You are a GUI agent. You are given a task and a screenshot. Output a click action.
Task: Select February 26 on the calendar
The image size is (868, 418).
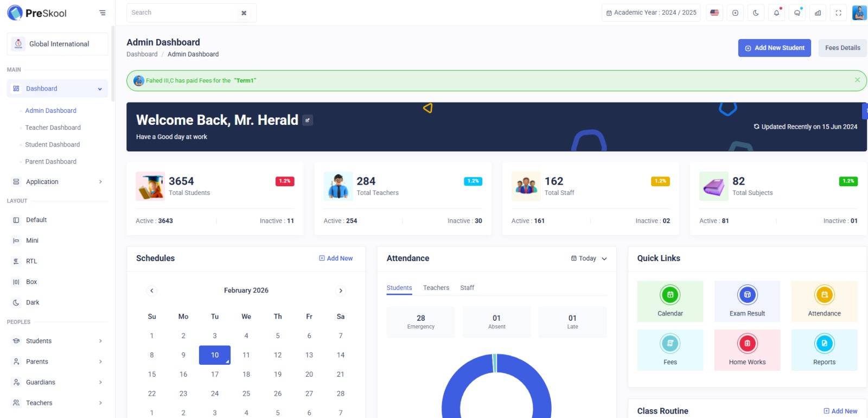coord(278,394)
